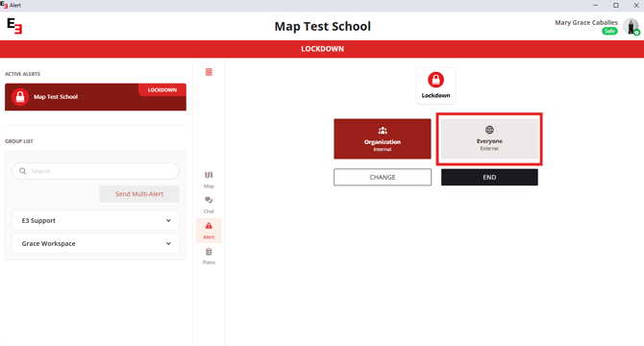Expand the E3 Support group

coord(95,220)
